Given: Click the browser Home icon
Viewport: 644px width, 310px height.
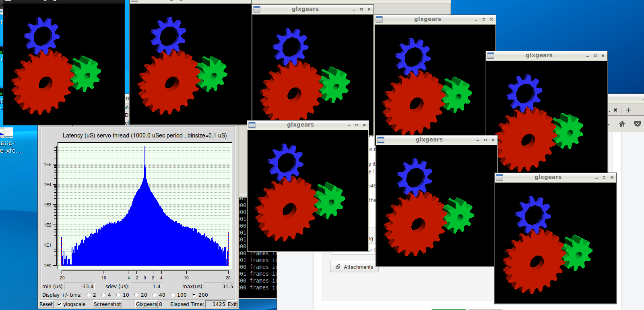Looking at the screenshot, I should (x=622, y=124).
